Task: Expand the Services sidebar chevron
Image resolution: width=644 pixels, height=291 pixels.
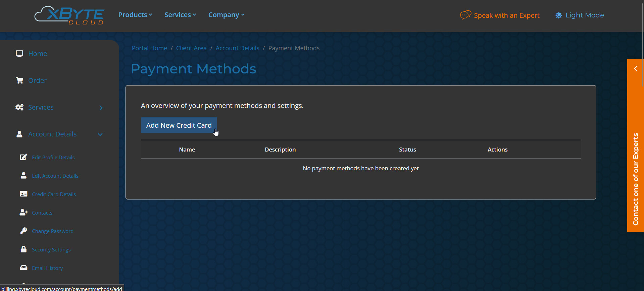Action: coord(101,108)
